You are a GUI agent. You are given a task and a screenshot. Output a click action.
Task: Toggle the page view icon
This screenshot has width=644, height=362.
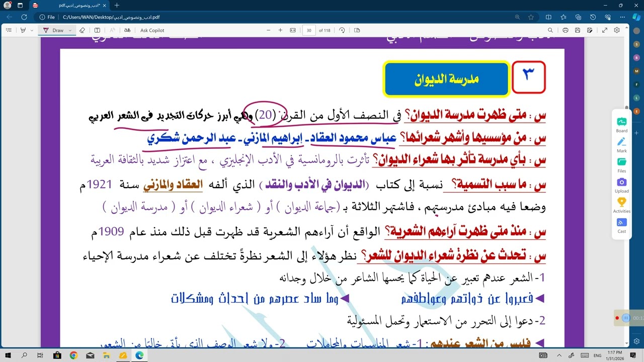(x=357, y=30)
